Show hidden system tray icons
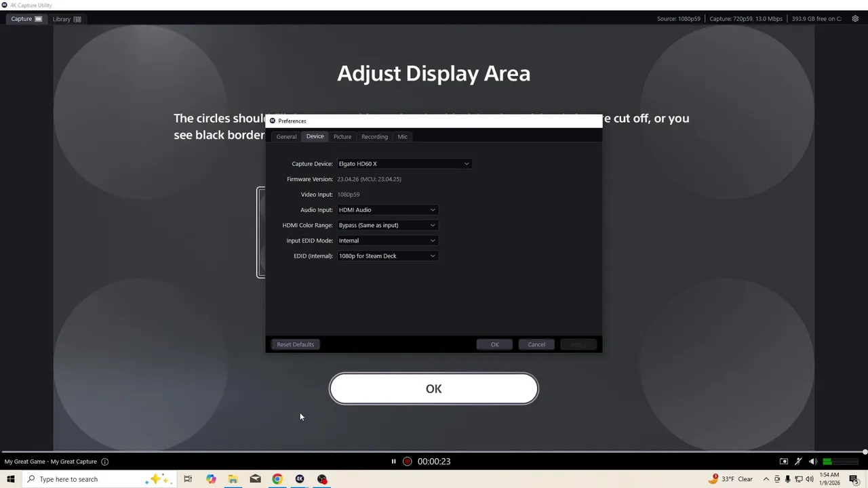The width and height of the screenshot is (868, 488). click(766, 479)
